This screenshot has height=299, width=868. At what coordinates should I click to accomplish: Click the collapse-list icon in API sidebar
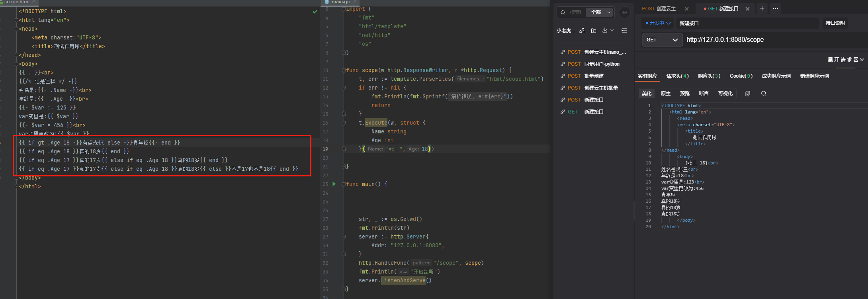(x=624, y=30)
